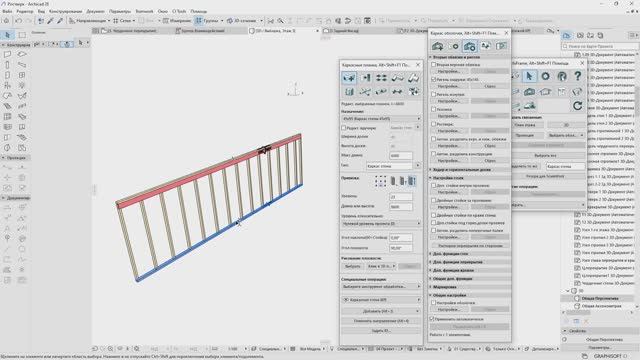Enable the Вторая верхняя обвязка checkbox

[x=433, y=64]
